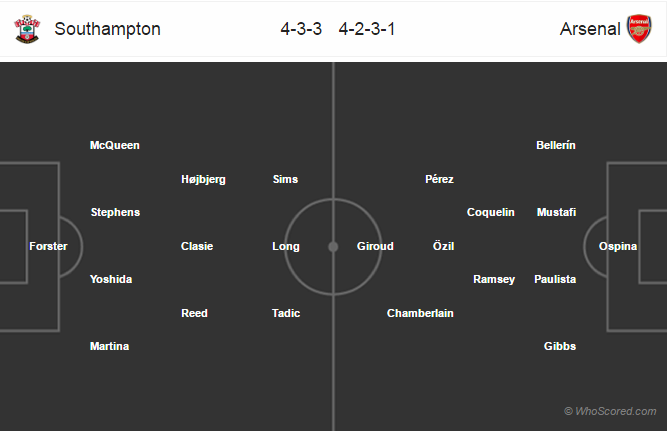The image size is (667, 431).
Task: Click the Arsenal club crest icon
Action: 639,29
